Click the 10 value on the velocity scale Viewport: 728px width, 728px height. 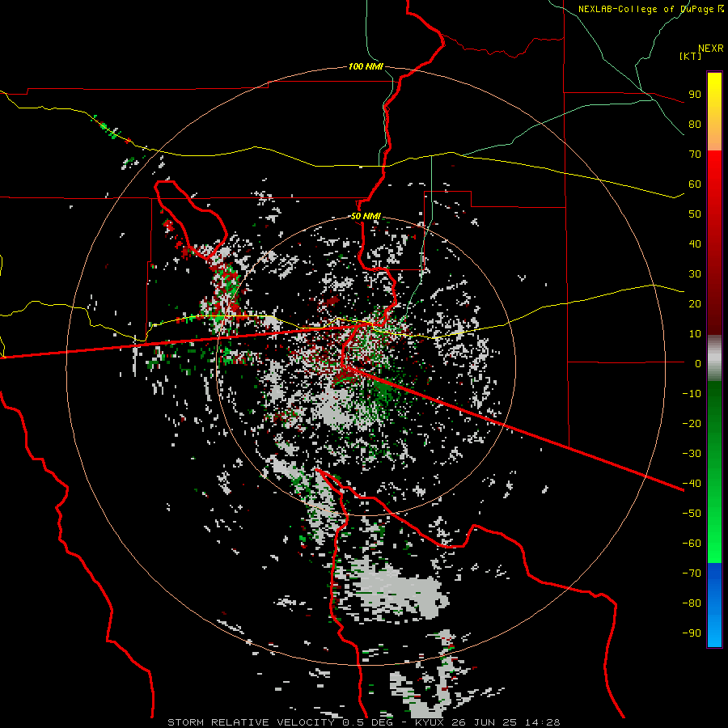[695, 334]
